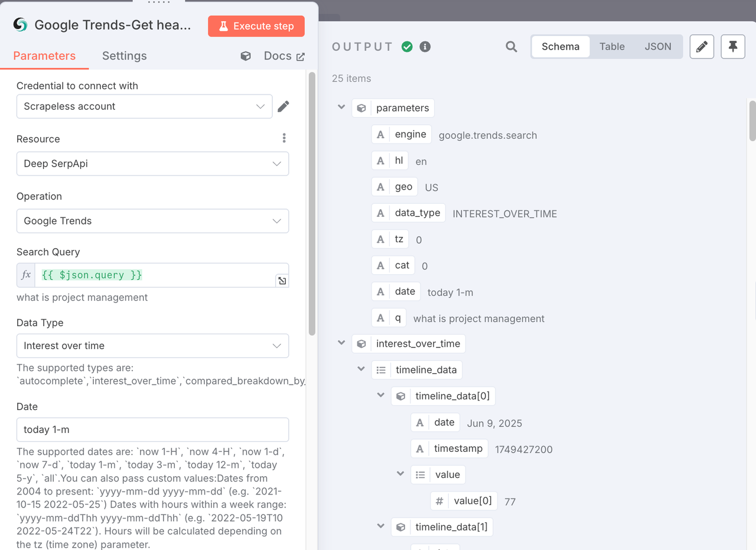Viewport: 756px width, 550px height.
Task: Click the timeline_data[1] cube icon
Action: [x=400, y=527]
